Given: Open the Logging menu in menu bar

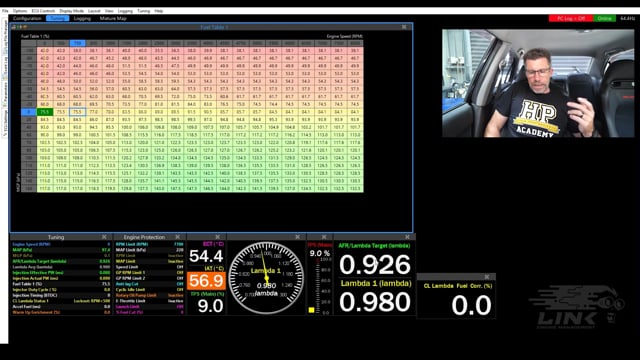Looking at the screenshot, I should 125,11.
